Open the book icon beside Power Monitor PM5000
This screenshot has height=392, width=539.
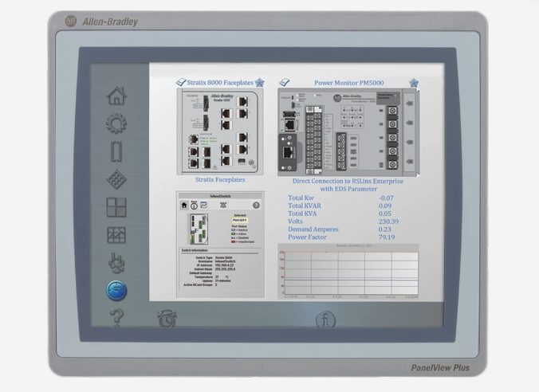[x=285, y=82]
